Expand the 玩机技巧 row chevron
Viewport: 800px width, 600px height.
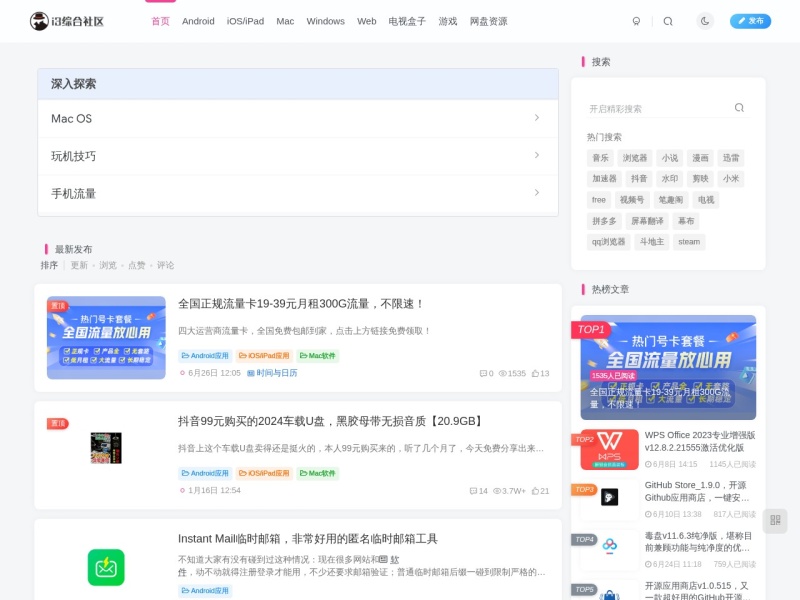pos(537,155)
